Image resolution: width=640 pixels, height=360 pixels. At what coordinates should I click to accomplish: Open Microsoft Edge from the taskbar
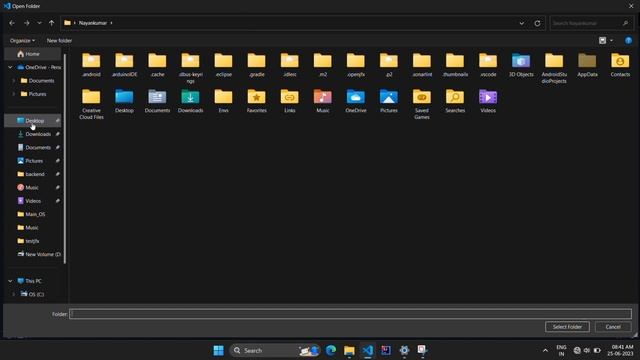[x=331, y=350]
